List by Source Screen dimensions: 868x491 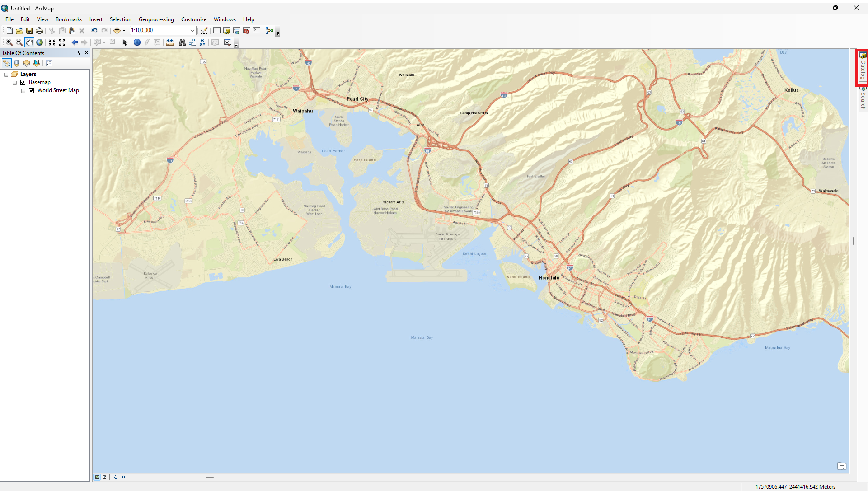[x=17, y=63]
